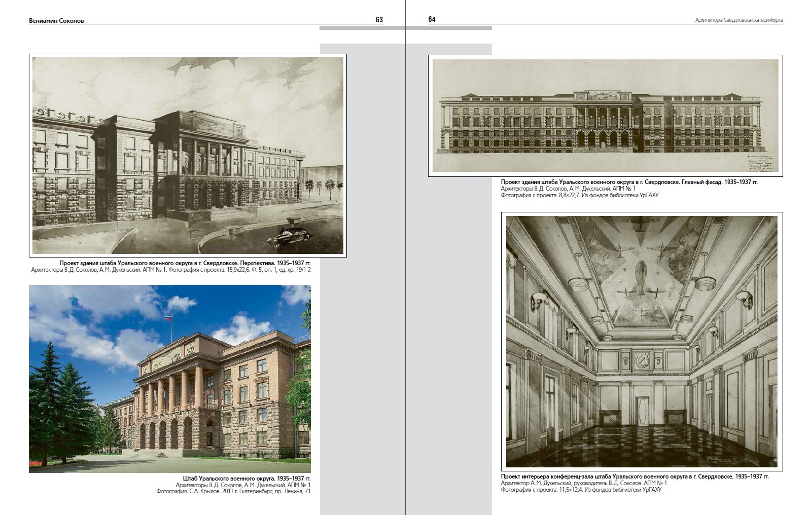
Task: Click the perspective drawing of the headquarters building
Action: tap(188, 155)
